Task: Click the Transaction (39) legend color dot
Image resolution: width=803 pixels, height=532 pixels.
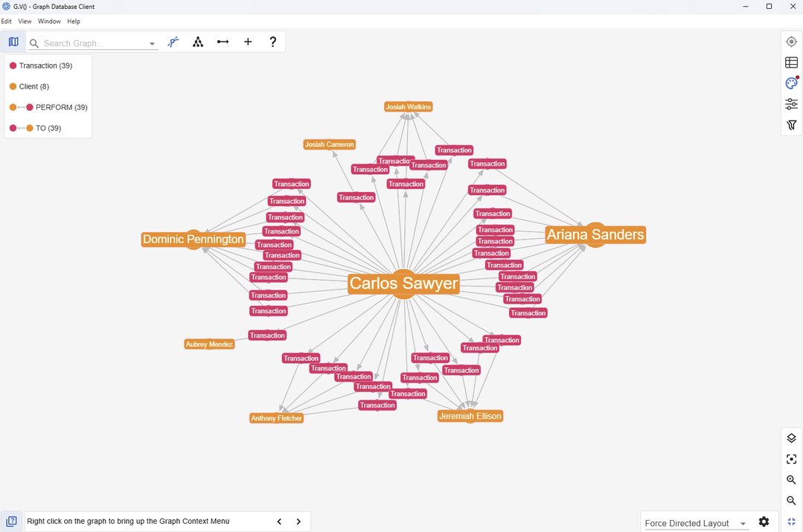Action: [13, 66]
